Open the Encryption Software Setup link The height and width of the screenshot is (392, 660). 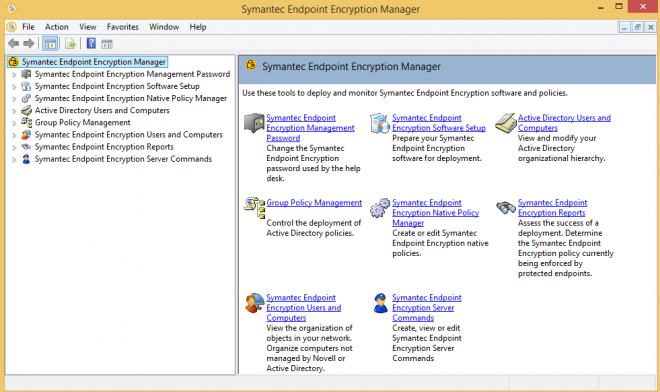click(439, 123)
